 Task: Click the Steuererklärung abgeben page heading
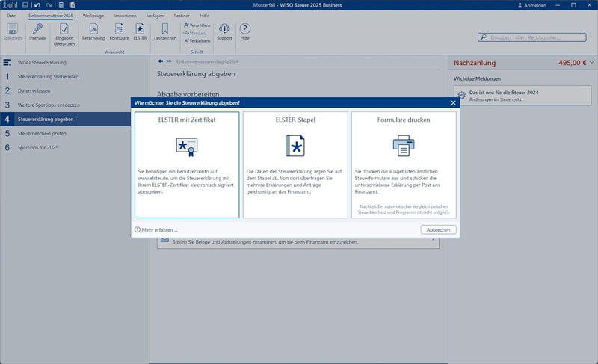tap(196, 74)
